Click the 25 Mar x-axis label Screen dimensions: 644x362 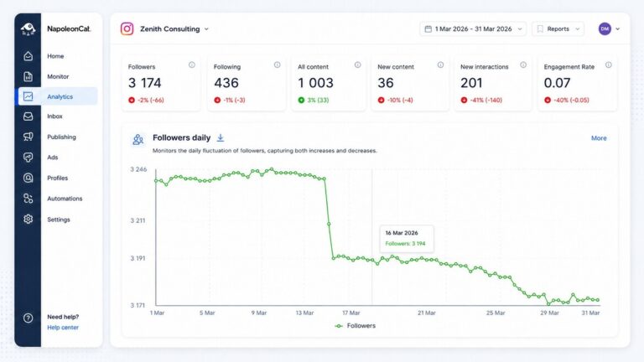[496, 313]
